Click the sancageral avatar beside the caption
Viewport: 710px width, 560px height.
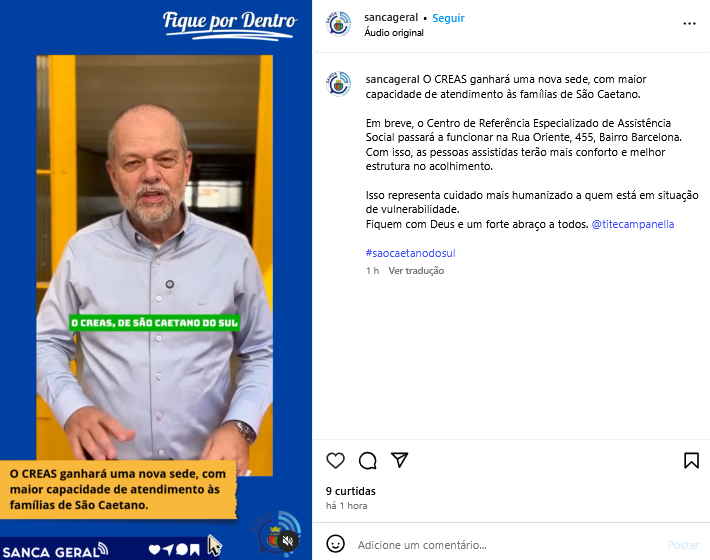pyautogui.click(x=338, y=84)
